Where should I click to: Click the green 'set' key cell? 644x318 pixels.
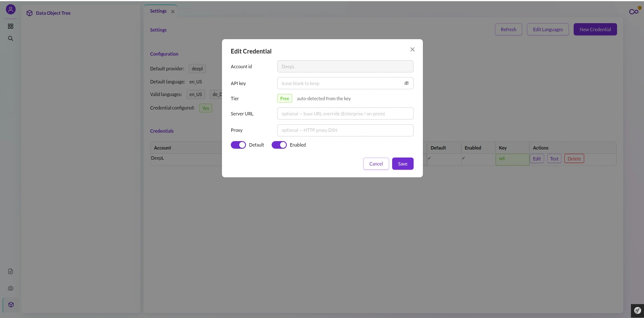coord(513,160)
